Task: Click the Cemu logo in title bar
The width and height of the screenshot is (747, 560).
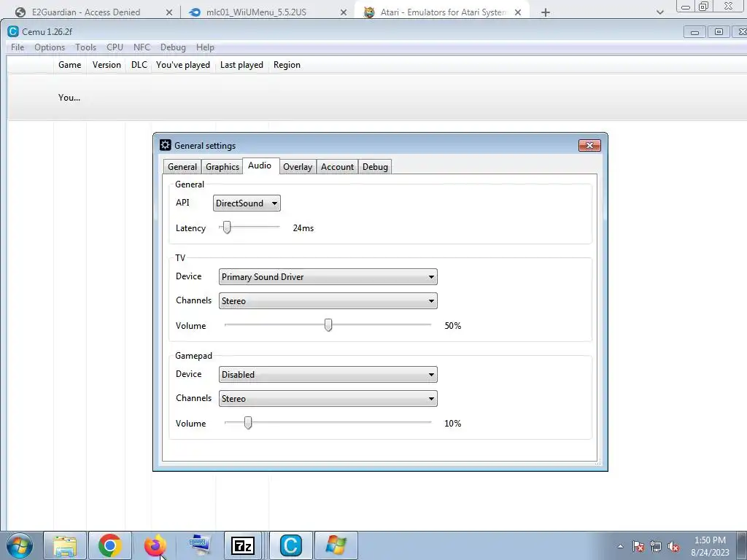Action: 13,31
